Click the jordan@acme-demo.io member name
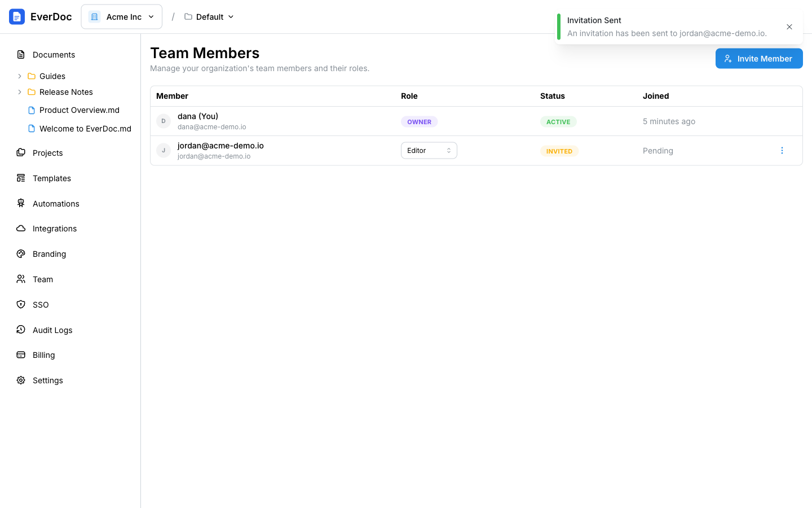 [220, 146]
